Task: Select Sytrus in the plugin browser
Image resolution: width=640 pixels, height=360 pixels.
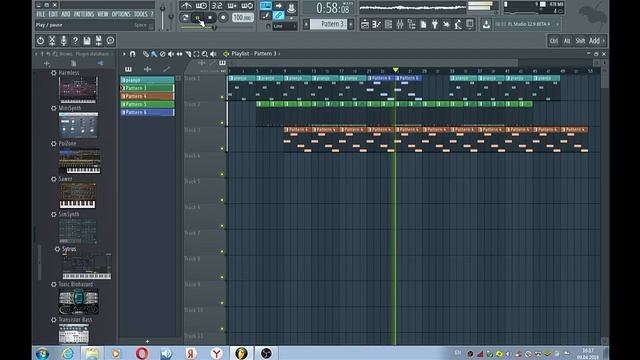Action: (x=69, y=249)
